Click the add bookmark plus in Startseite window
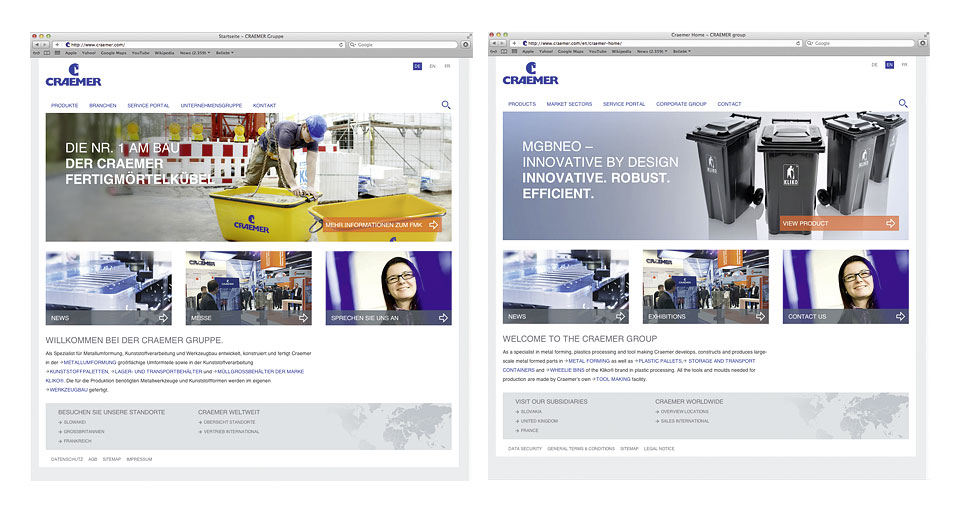Viewport: 960px width, 512px height. pos(57,45)
